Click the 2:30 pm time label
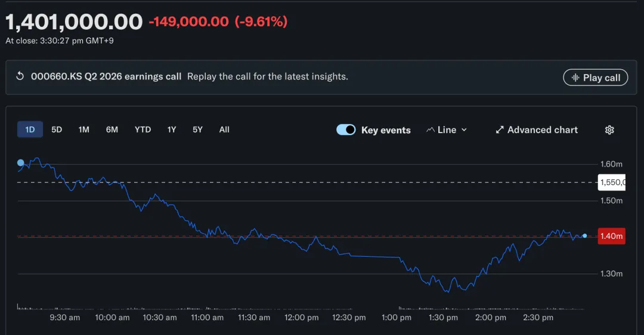Viewport: 644px width, 335px height. [538, 318]
